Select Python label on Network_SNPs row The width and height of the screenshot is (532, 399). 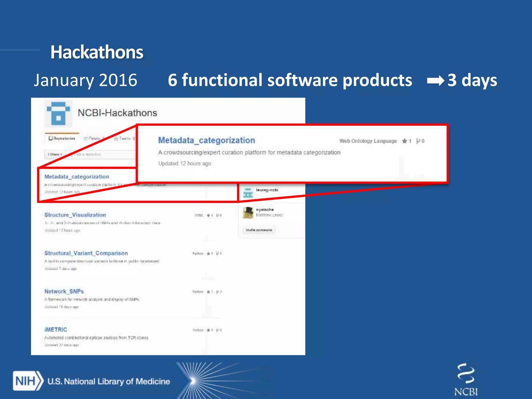click(198, 292)
